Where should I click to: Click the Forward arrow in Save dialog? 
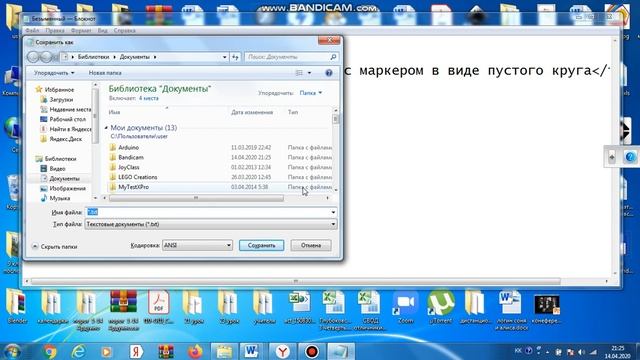46,57
